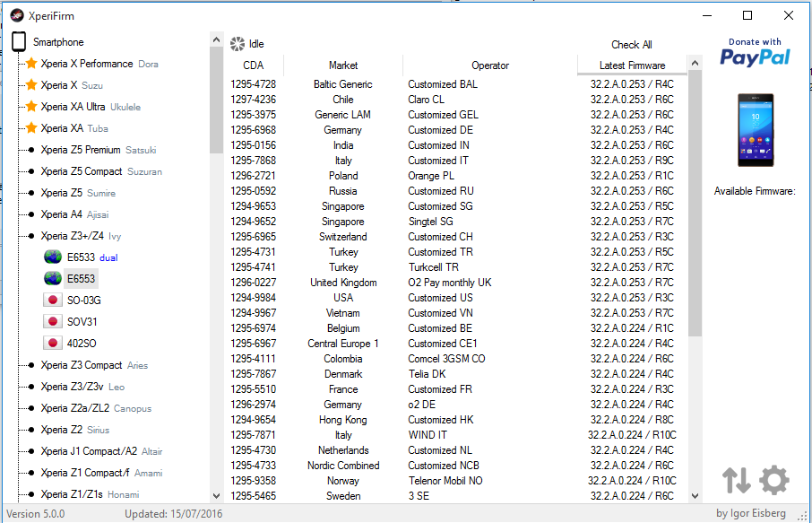The width and height of the screenshot is (812, 523).
Task: Click the globe icon beside E6553
Action: coord(53,279)
